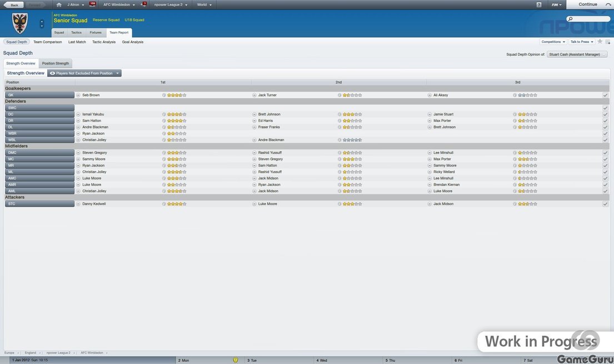The width and height of the screenshot is (614, 364).
Task: Open the FM menu dropdown
Action: pos(556,4)
